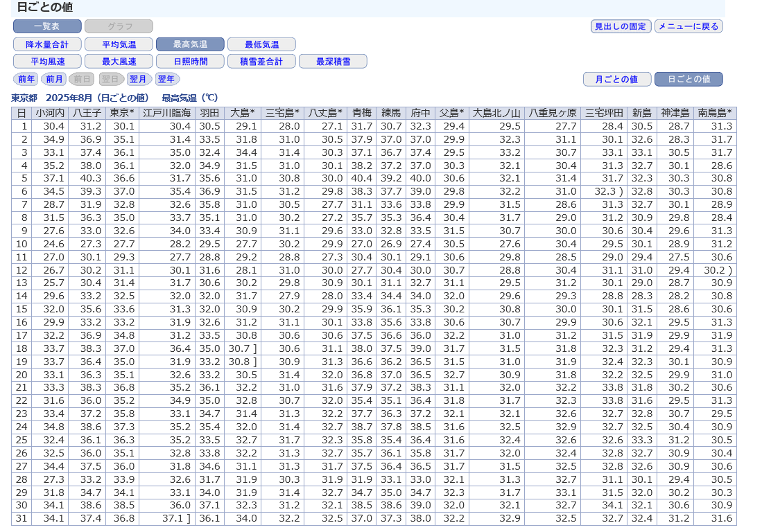
Task: Select 日ごとの値 daily values
Action: pos(689,79)
